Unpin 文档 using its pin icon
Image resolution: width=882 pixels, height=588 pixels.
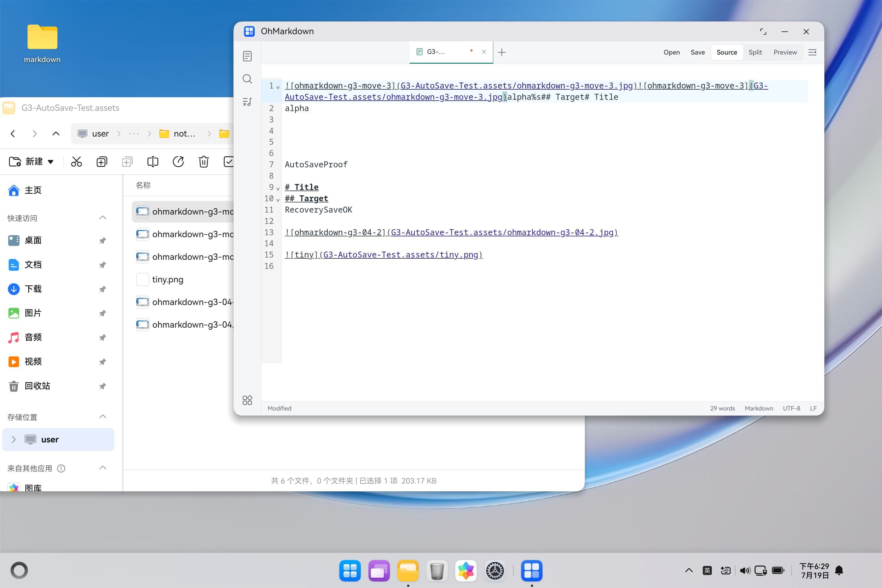102,265
